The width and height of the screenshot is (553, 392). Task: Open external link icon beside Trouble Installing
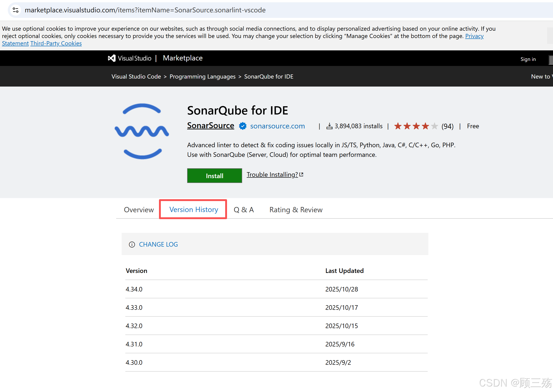coord(301,174)
